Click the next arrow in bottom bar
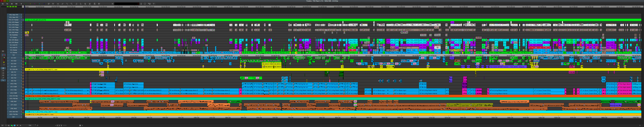644x127 pixels. [59, 125]
